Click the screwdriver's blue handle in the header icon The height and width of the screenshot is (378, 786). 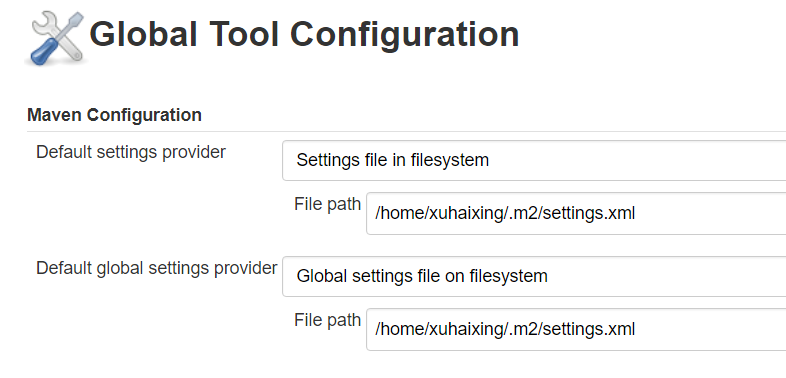pyautogui.click(x=41, y=53)
